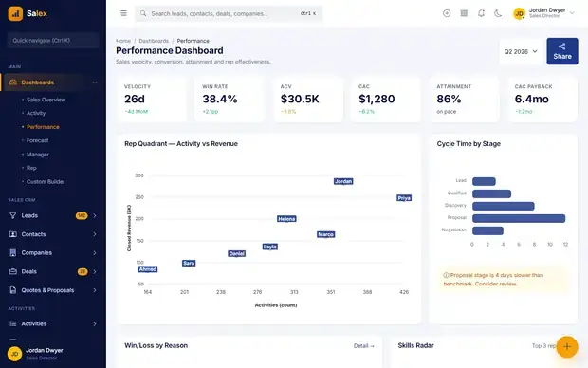Expand the Deals sidebar chevron

(95, 271)
